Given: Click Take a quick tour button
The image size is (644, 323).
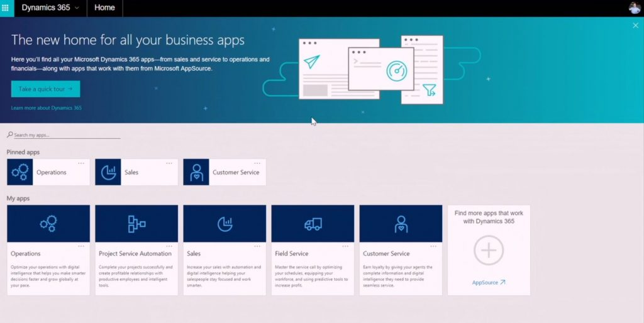Looking at the screenshot, I should tap(45, 89).
